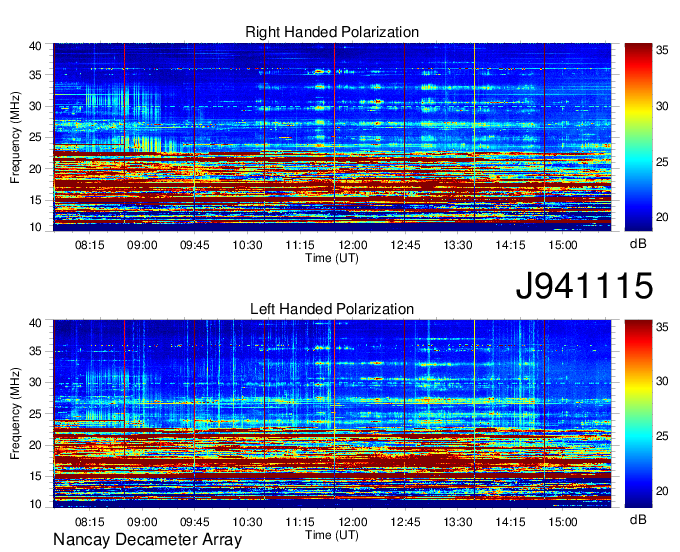The width and height of the screenshot is (680, 552).
Task: Click the 11:15 tick on top plot
Action: (300, 245)
